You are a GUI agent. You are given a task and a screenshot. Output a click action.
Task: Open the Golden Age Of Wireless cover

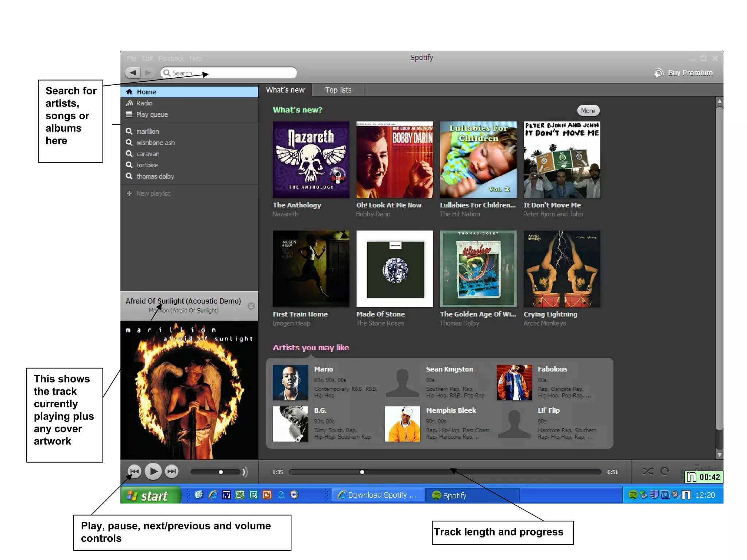pos(478,269)
